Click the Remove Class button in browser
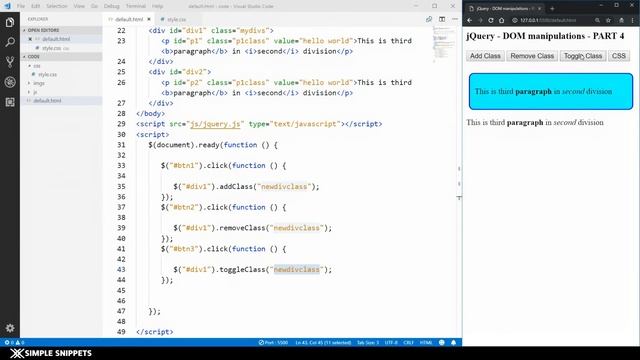640x360 pixels. (x=532, y=56)
